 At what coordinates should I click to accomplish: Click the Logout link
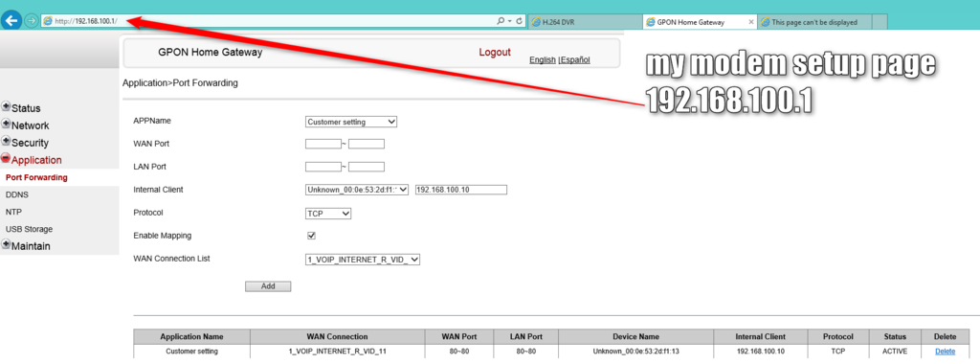495,53
